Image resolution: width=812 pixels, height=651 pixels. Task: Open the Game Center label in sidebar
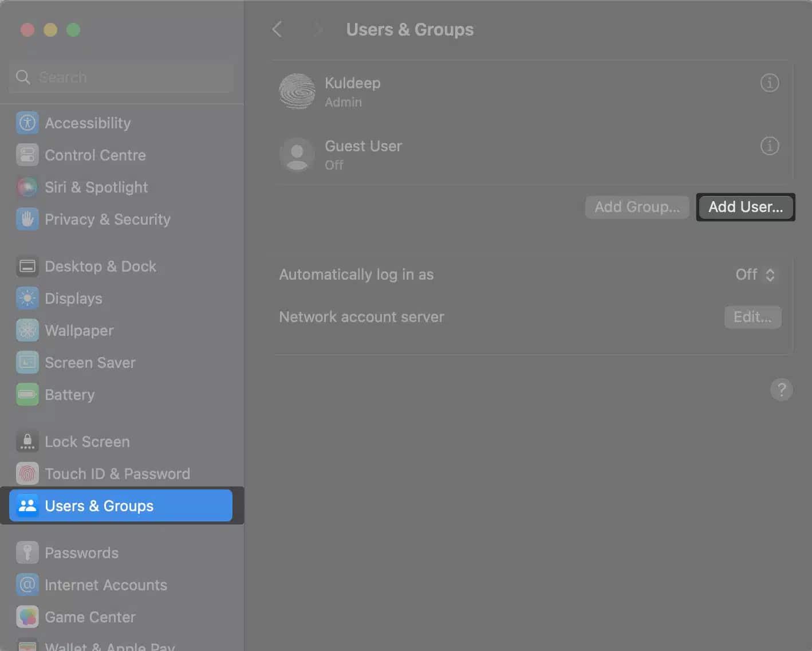tap(90, 617)
